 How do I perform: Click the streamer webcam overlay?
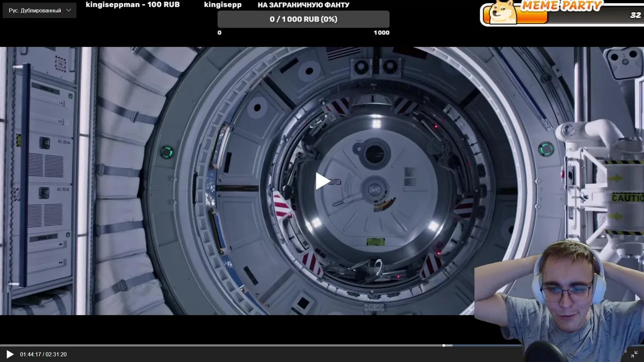pyautogui.click(x=558, y=301)
